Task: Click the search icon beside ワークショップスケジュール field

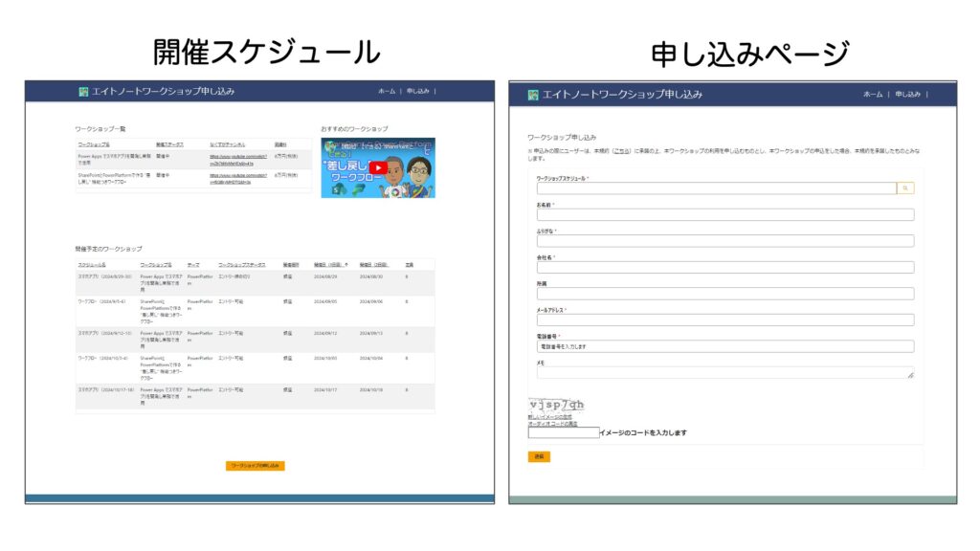Action: (x=905, y=188)
